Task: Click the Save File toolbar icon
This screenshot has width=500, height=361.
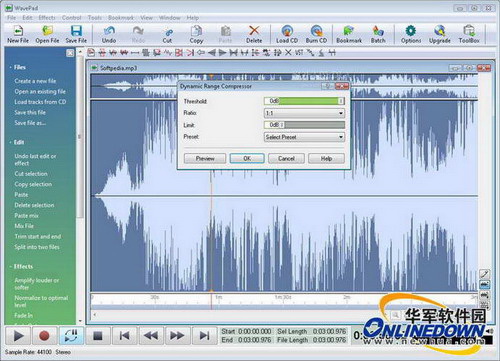Action: pos(76,34)
